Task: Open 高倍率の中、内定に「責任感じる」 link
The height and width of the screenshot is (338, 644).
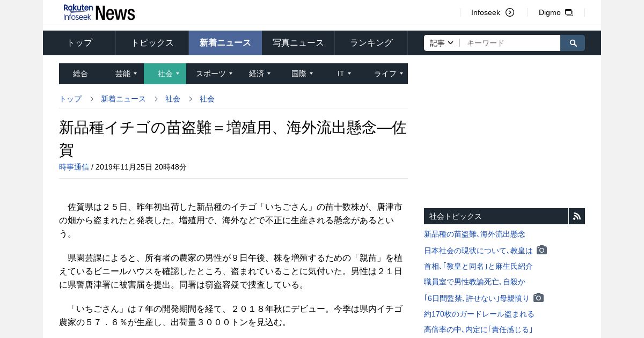Action: point(478,329)
